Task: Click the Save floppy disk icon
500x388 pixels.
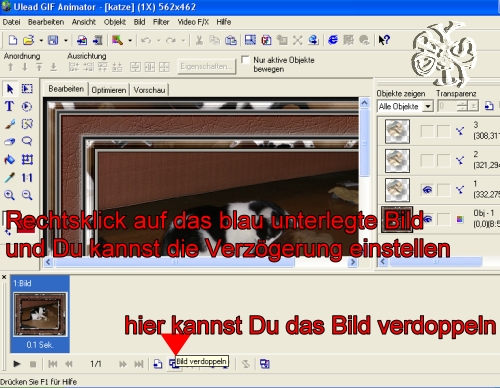Action: pyautogui.click(x=53, y=40)
